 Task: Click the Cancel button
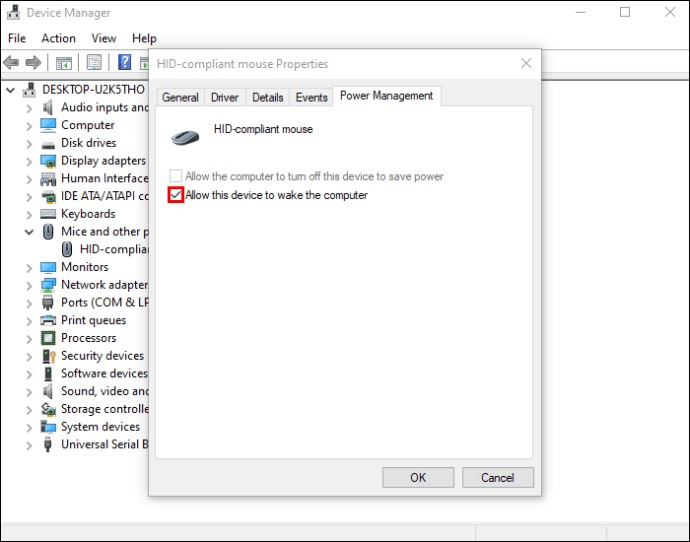(x=498, y=477)
